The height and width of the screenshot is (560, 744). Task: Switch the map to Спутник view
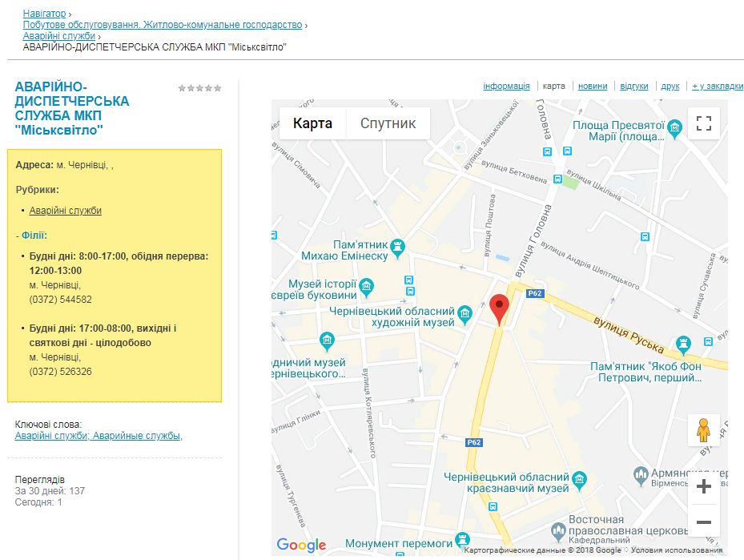[388, 123]
